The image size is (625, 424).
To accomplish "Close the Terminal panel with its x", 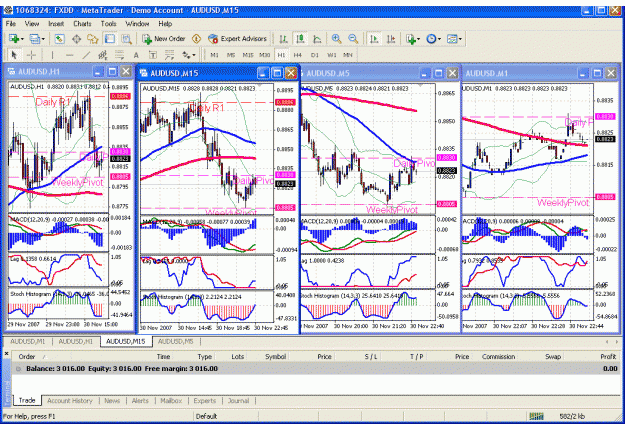I will 6,353.
